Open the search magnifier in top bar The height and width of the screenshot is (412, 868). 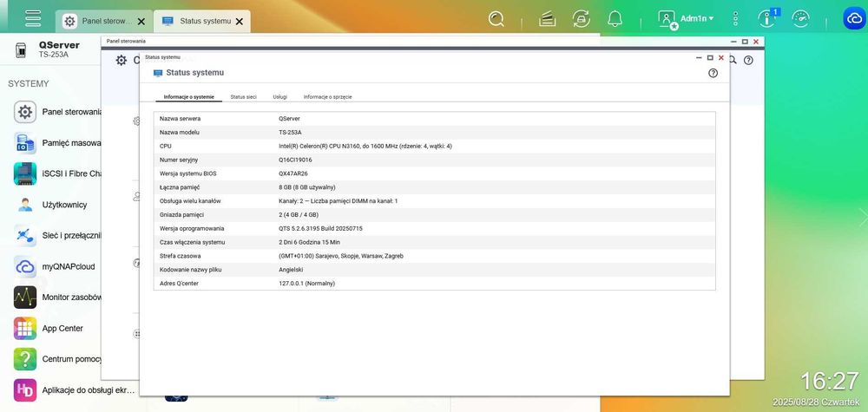click(496, 19)
